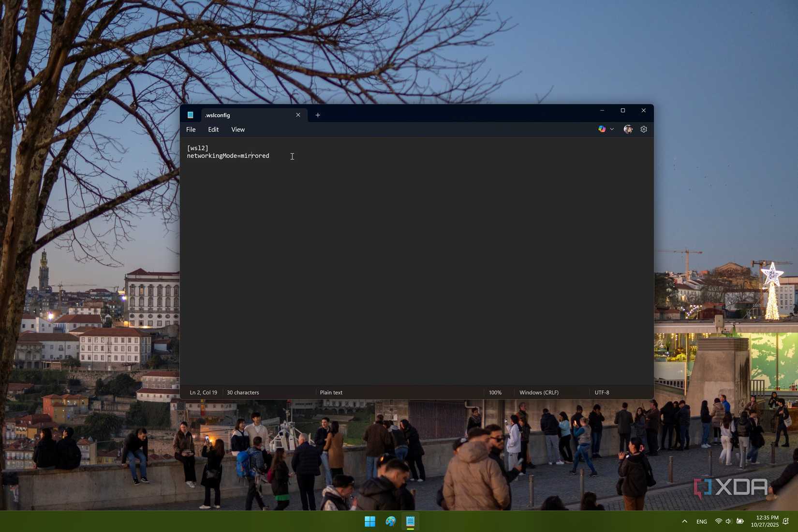Show hidden icons in the system tray
The height and width of the screenshot is (532, 798).
point(684,521)
